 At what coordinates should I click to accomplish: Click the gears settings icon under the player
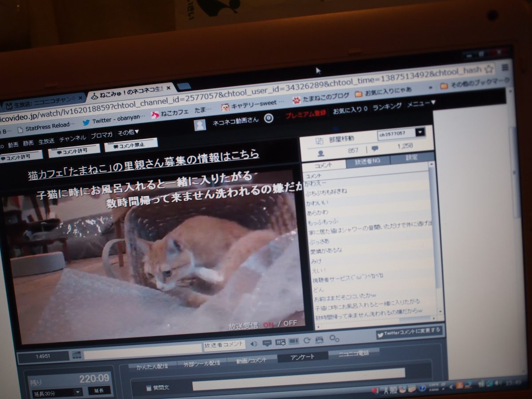pos(334,339)
